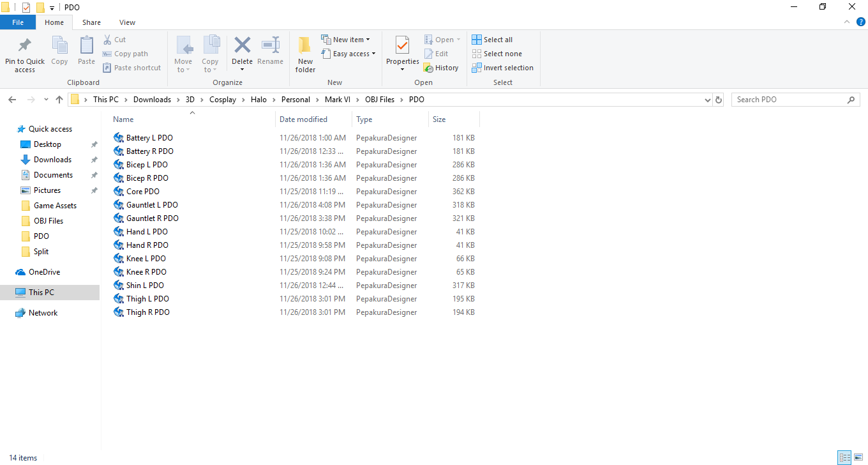Click the Paste icon in ribbon

tap(86, 46)
